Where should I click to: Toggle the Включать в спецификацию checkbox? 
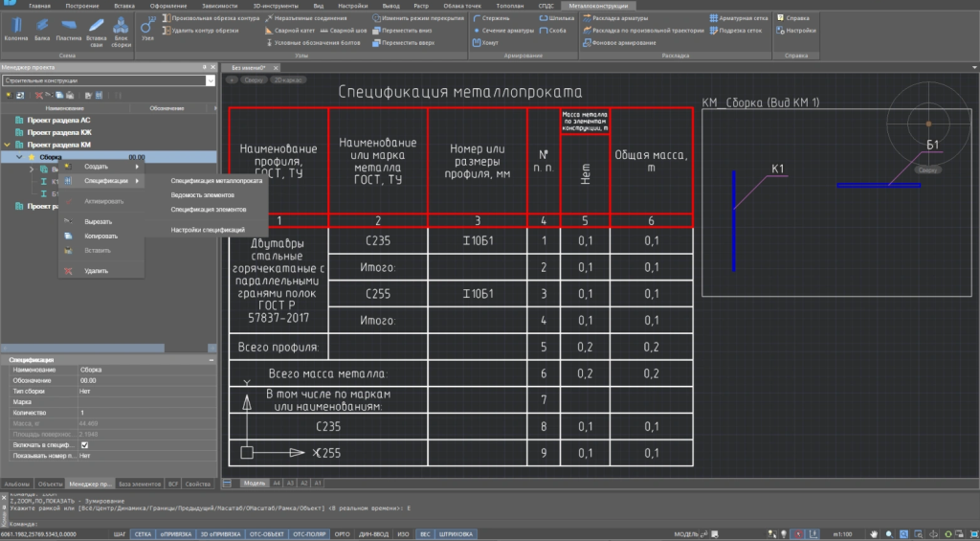pyautogui.click(x=85, y=444)
